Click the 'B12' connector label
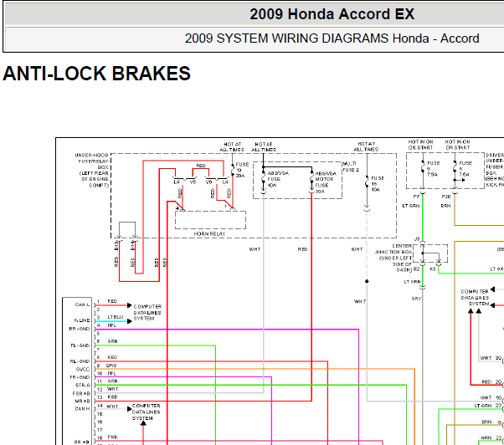 click(x=116, y=246)
